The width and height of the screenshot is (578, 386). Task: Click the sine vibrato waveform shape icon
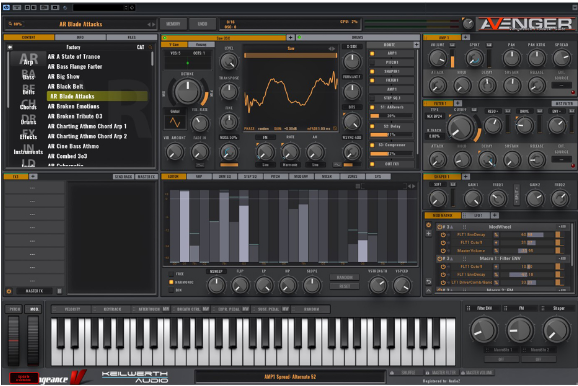coord(175,122)
